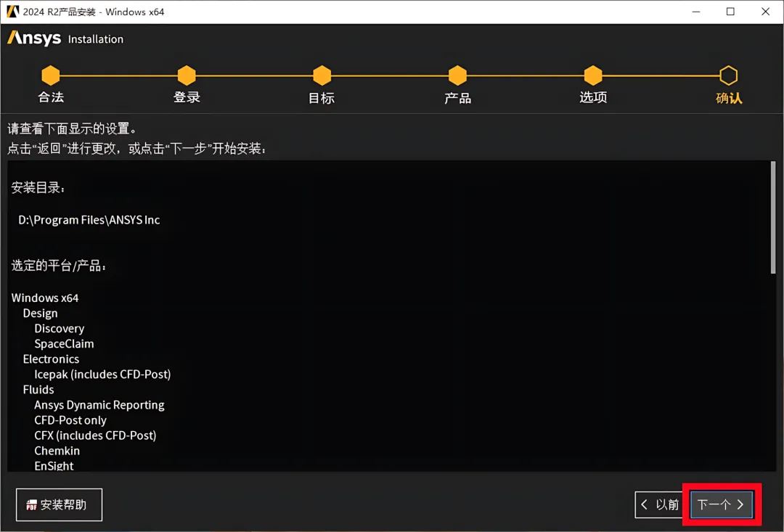Click the 请查看下面显示的设置 instruction text
Viewport: 784px width, 532px height.
pyautogui.click(x=71, y=128)
